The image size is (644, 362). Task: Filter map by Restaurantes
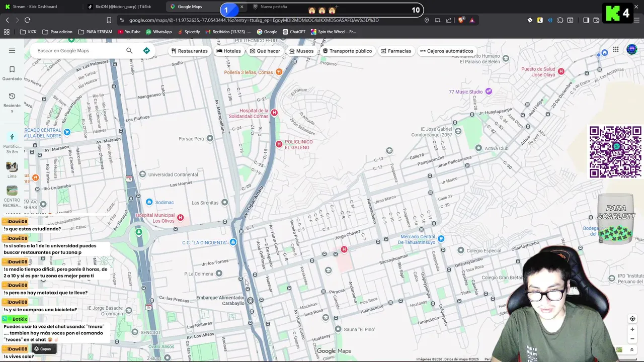[189, 51]
